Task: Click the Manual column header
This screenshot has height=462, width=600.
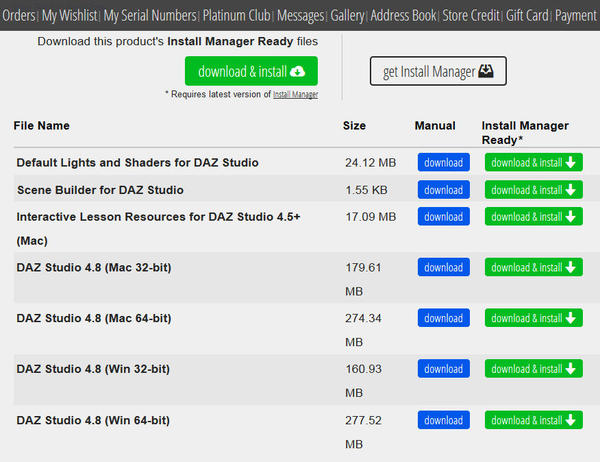Action: click(x=435, y=126)
